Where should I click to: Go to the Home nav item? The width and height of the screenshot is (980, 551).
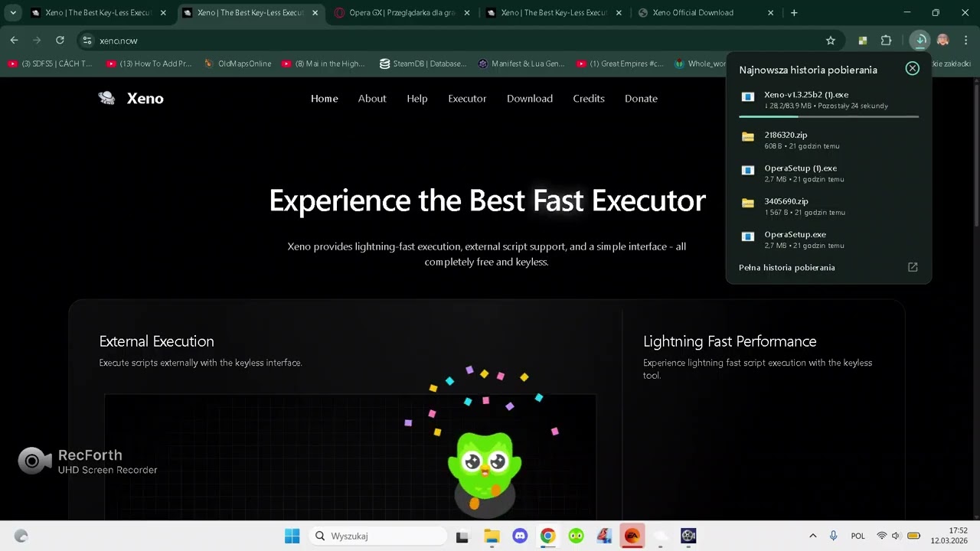(325, 99)
